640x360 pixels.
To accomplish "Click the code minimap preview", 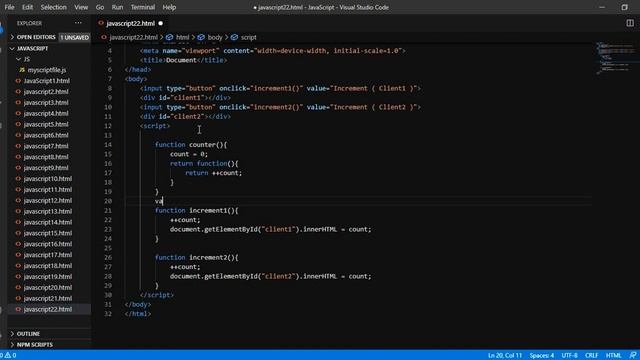I will pyautogui.click(x=616, y=58).
